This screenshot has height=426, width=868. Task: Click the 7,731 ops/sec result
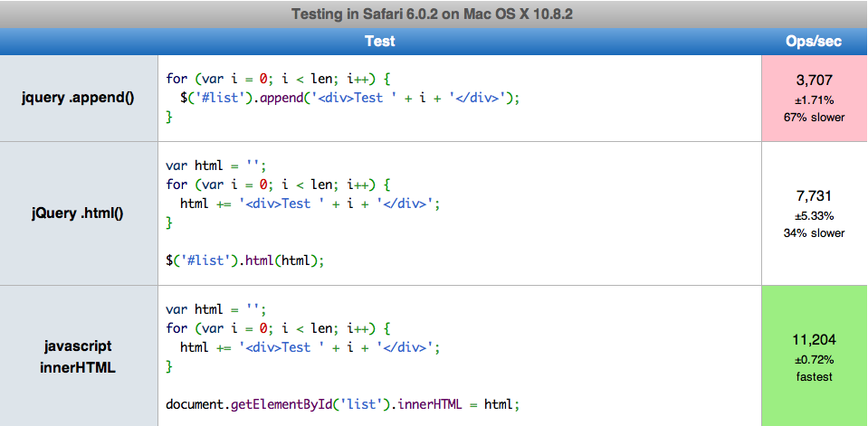tap(815, 196)
